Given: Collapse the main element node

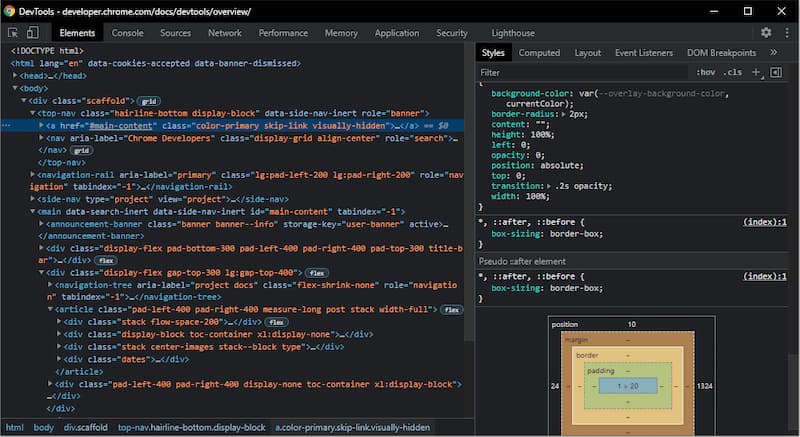Looking at the screenshot, I should coord(33,211).
